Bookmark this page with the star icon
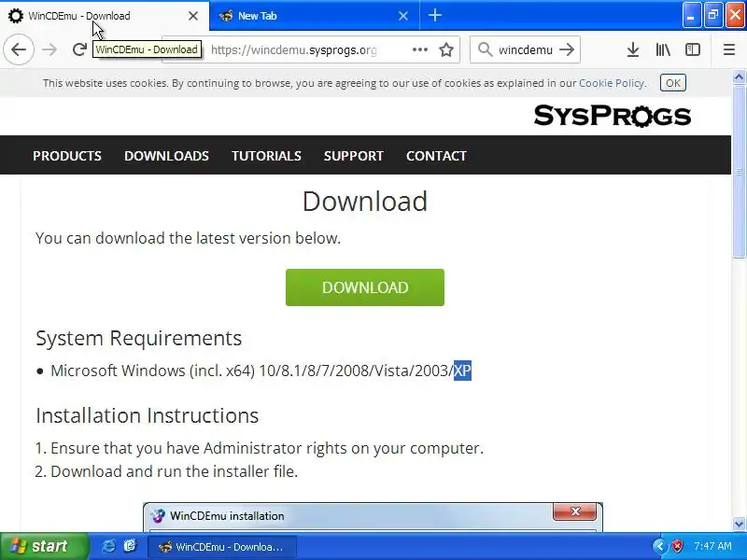Screen dimensions: 747x560 (446, 49)
